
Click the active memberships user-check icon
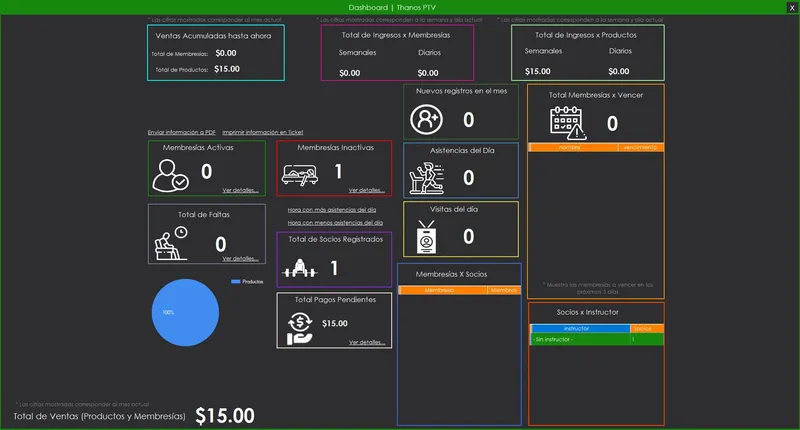170,175
